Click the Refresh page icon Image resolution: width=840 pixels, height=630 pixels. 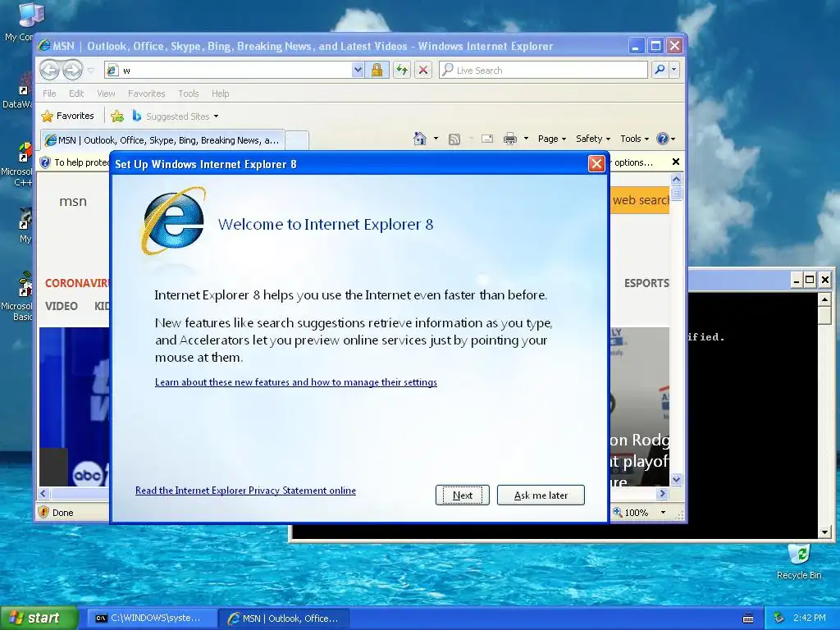tap(402, 71)
